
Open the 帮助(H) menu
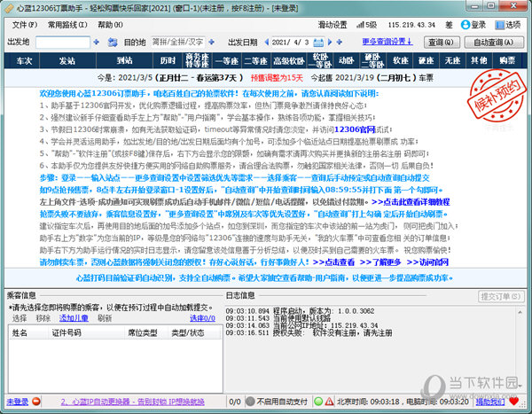click(x=110, y=25)
